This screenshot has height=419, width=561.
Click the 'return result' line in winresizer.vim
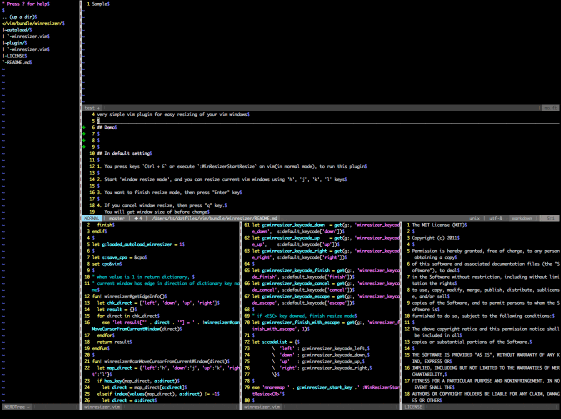point(113,342)
